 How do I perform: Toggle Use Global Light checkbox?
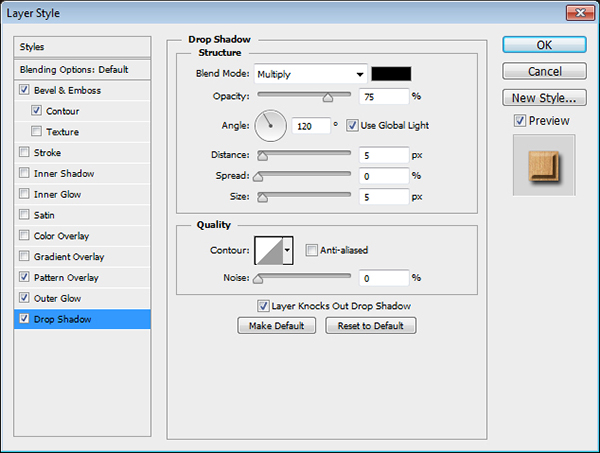click(351, 125)
